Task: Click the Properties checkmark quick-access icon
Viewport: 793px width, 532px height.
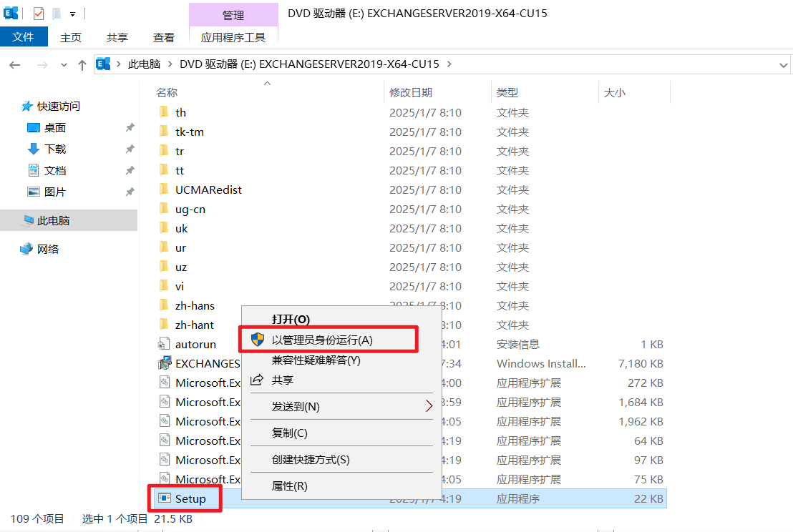Action: tap(39, 14)
